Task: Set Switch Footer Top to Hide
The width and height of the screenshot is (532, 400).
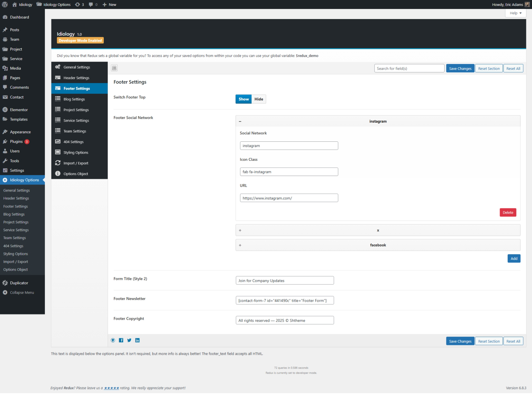Action: pos(259,99)
